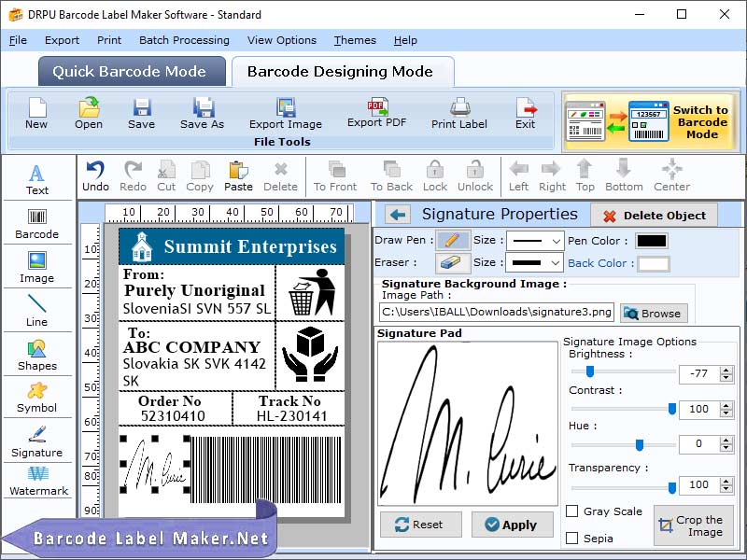Click the Print Label icon

pos(459,107)
